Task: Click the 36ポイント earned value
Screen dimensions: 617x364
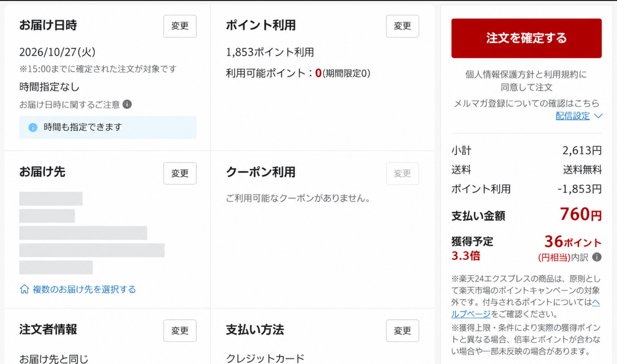Action: tap(573, 242)
